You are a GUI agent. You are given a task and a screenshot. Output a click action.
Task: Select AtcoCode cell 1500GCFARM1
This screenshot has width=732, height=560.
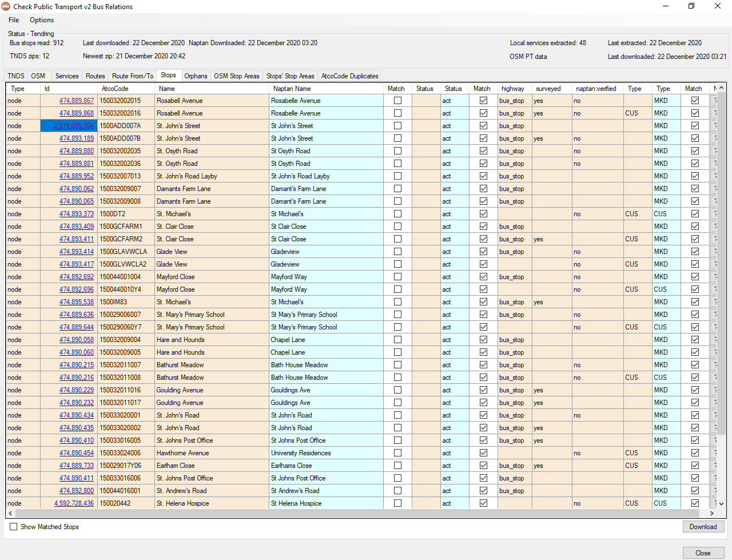point(126,227)
